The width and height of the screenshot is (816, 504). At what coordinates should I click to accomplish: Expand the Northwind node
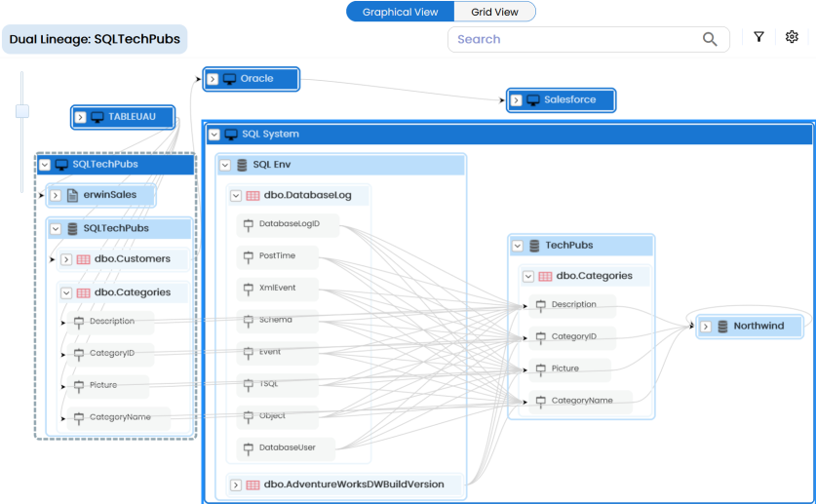point(706,327)
